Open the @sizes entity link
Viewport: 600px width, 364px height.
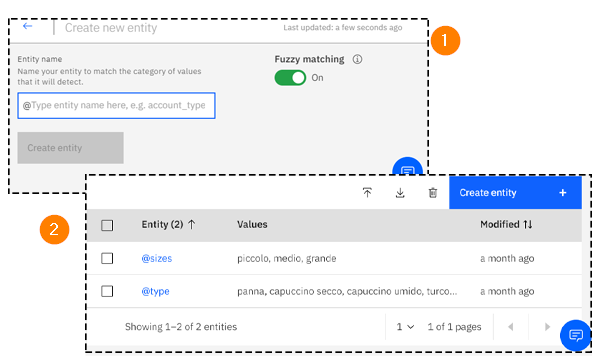(157, 259)
